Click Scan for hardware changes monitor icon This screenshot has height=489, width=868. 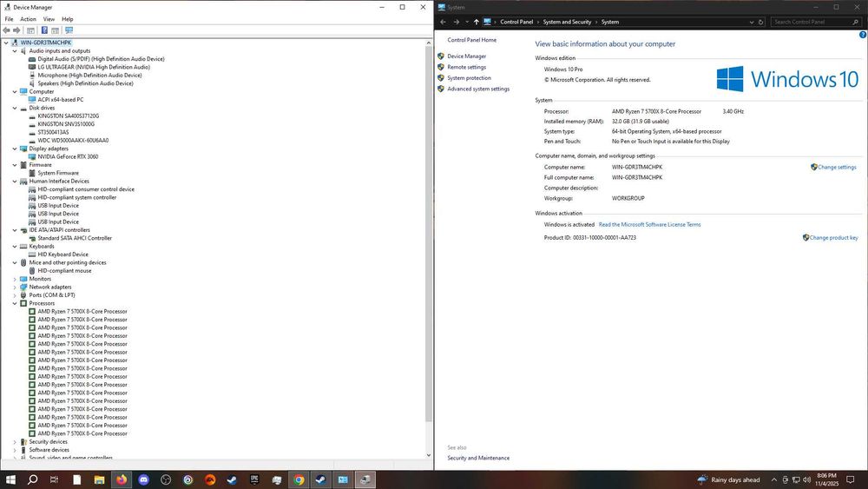pos(69,30)
